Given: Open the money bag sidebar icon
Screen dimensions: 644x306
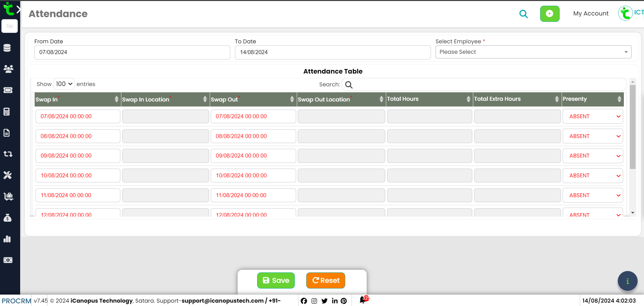Looking at the screenshot, I should pyautogui.click(x=7, y=218).
